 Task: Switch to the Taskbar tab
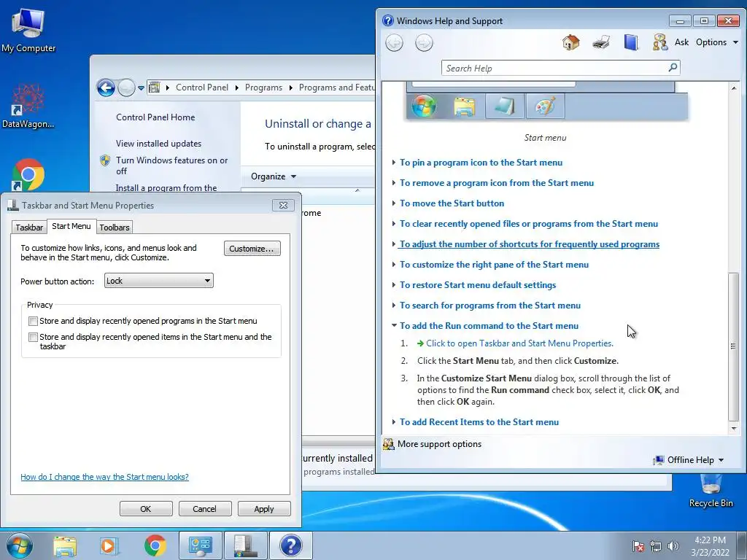(29, 227)
